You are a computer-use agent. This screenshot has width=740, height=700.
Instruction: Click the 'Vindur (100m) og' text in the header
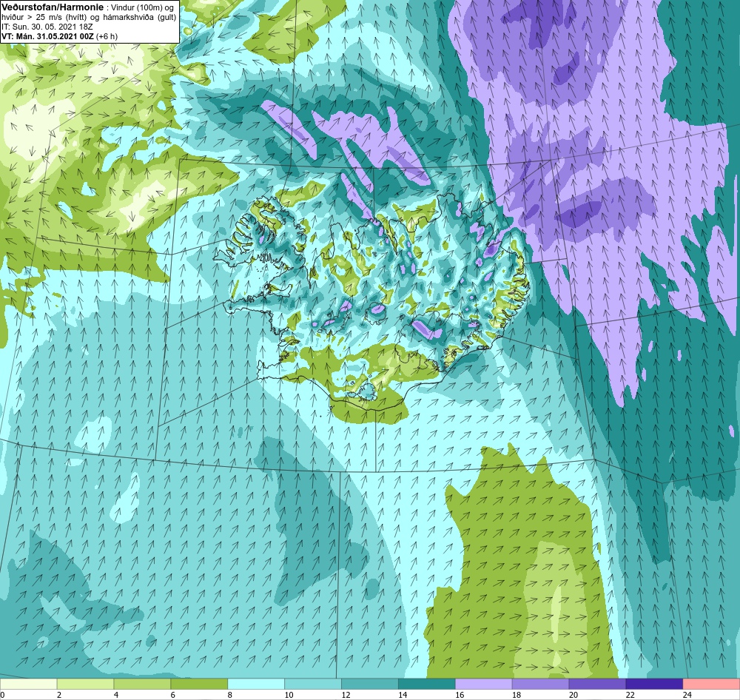click(x=141, y=7)
